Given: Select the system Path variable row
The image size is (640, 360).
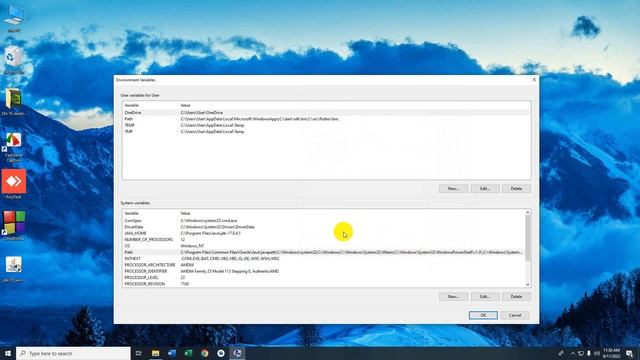Looking at the screenshot, I should pos(324,252).
